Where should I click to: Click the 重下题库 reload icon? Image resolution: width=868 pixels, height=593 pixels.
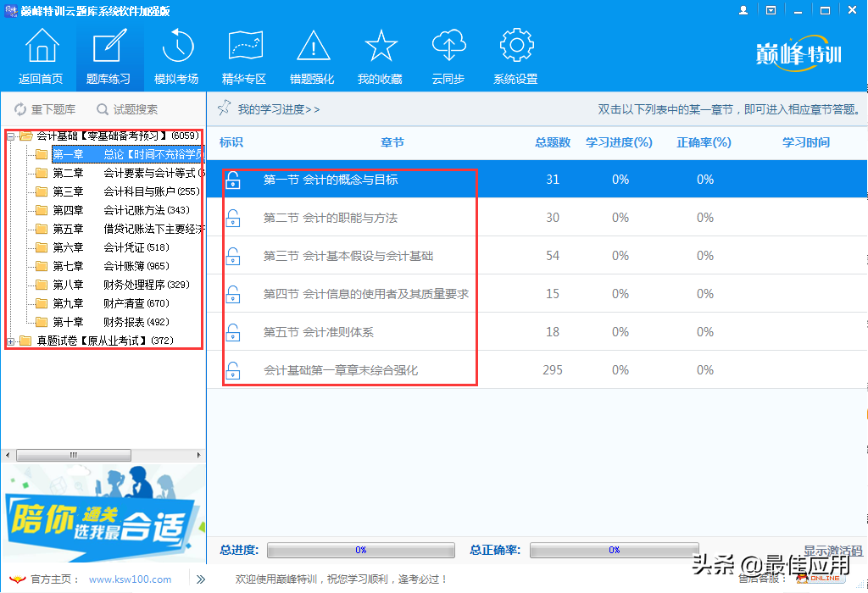tap(21, 109)
